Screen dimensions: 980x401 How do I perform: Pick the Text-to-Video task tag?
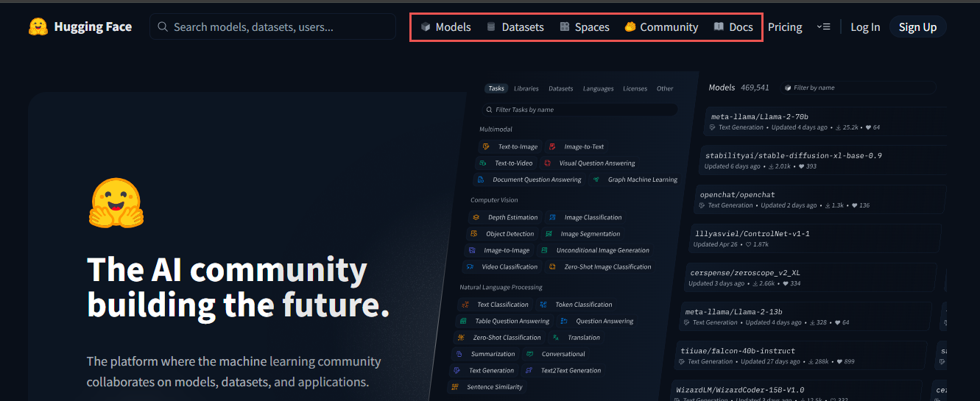click(506, 163)
